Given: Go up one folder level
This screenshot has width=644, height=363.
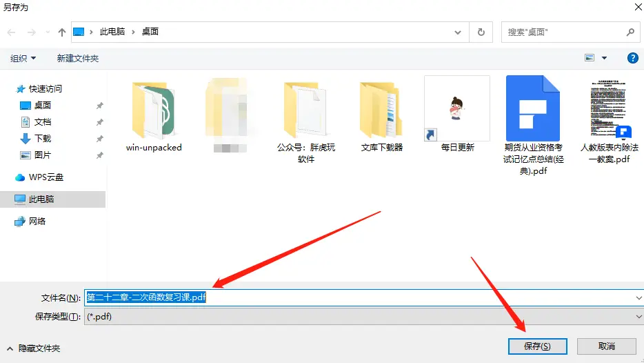Looking at the screenshot, I should (x=61, y=32).
